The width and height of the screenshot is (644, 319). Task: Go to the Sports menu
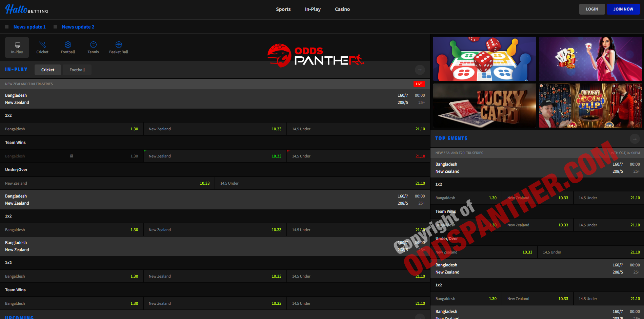[x=283, y=9]
